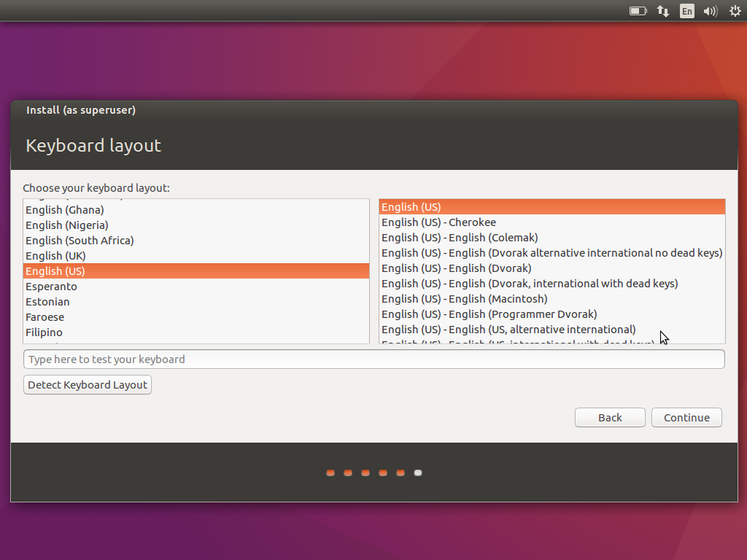Select Dvorak alternative international no dead keys variant
Image resolution: width=747 pixels, height=560 pixels.
click(x=552, y=253)
